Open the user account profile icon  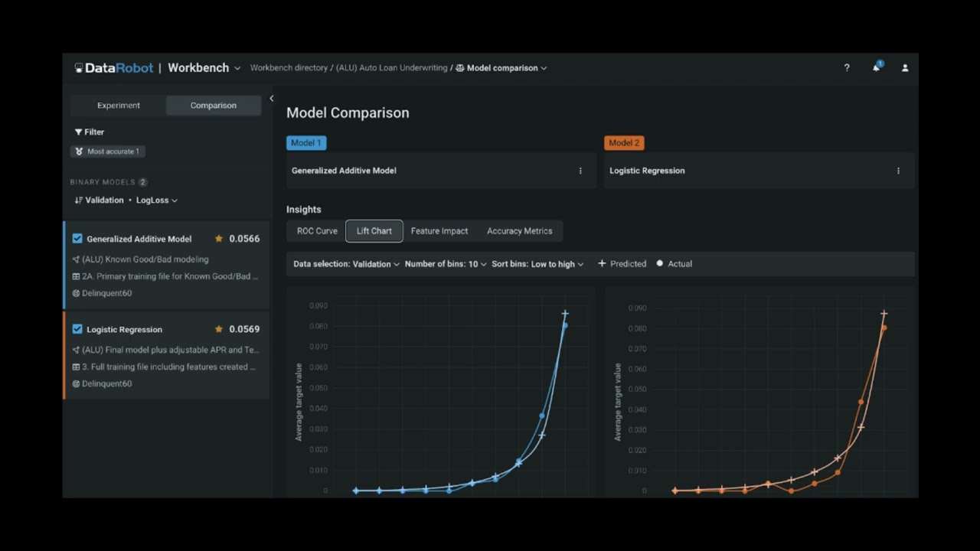[905, 68]
